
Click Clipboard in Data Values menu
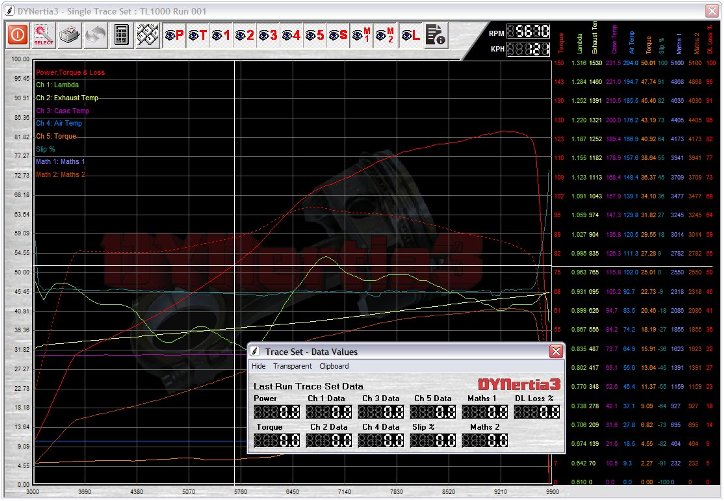[x=334, y=366]
